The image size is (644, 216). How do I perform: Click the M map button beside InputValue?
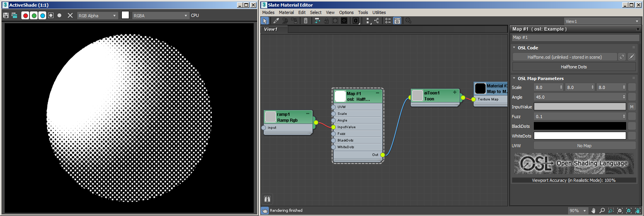point(632,107)
